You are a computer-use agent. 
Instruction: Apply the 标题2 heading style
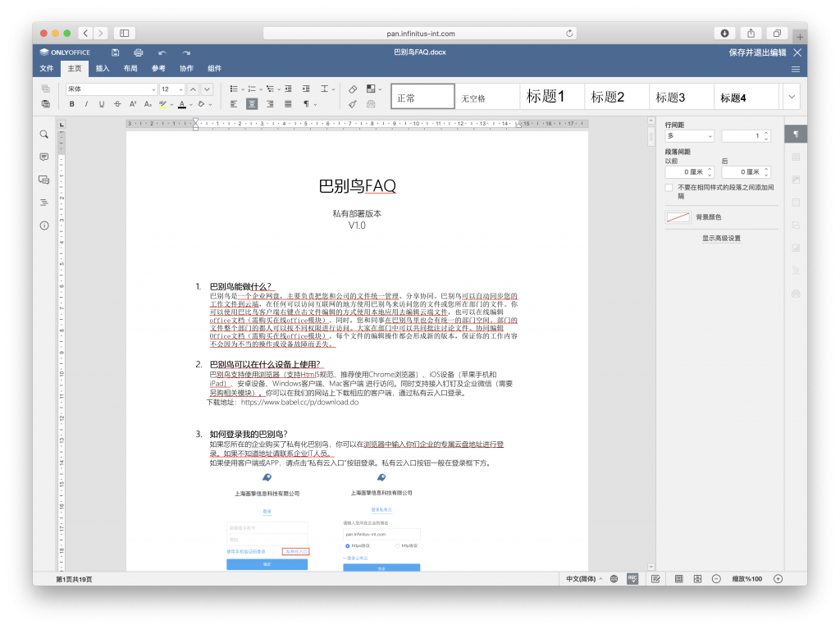click(617, 97)
